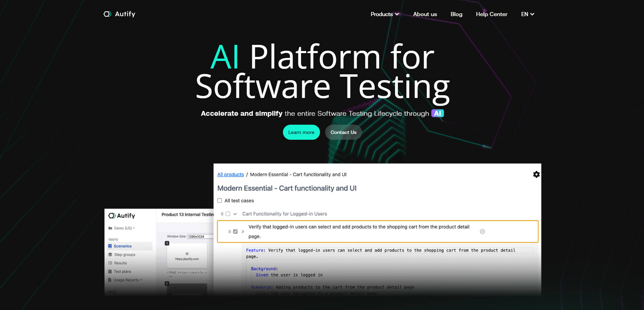The width and height of the screenshot is (644, 310).
Task: Click the Autify logo icon
Action: point(107,14)
